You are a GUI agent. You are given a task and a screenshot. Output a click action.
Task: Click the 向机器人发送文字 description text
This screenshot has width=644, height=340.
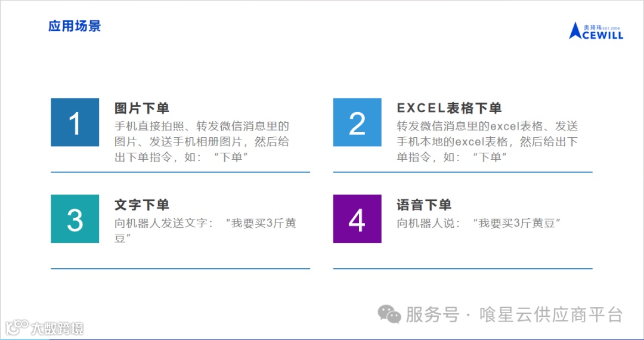205,230
